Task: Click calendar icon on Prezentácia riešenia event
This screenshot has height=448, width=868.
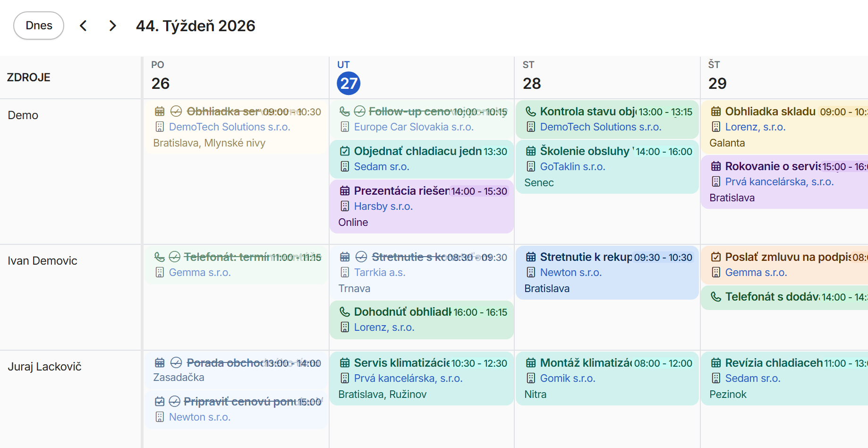Action: (x=345, y=191)
